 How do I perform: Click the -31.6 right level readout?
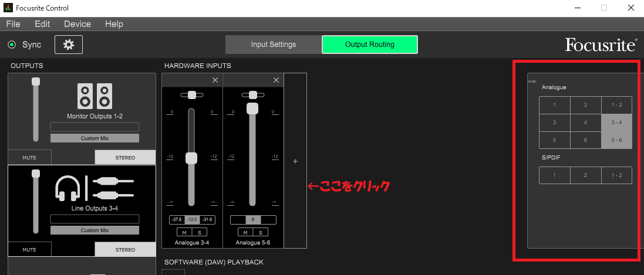(x=207, y=219)
